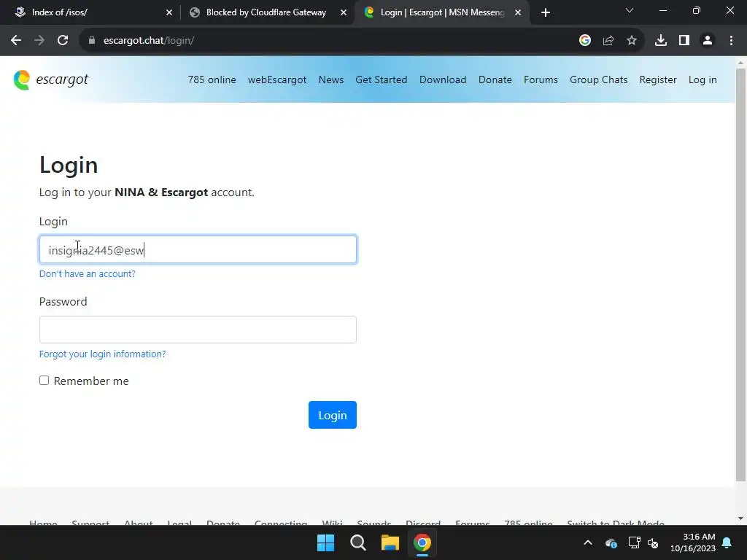The width and height of the screenshot is (747, 560).
Task: Focus the Password field
Action: click(x=198, y=330)
